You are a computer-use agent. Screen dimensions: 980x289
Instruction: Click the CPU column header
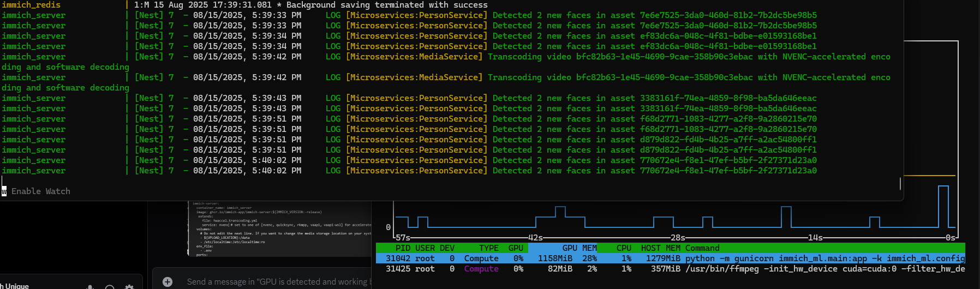(x=624, y=248)
